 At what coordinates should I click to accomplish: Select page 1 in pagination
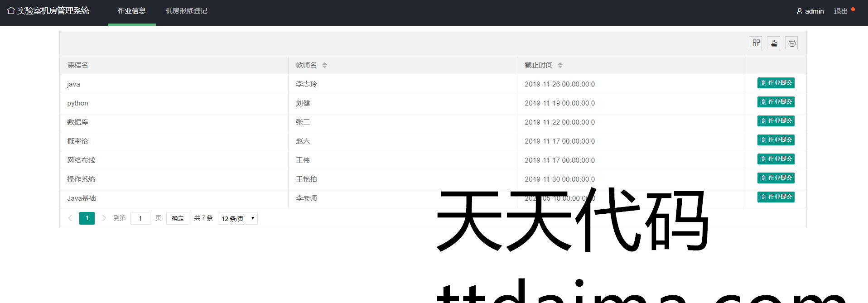pos(87,218)
